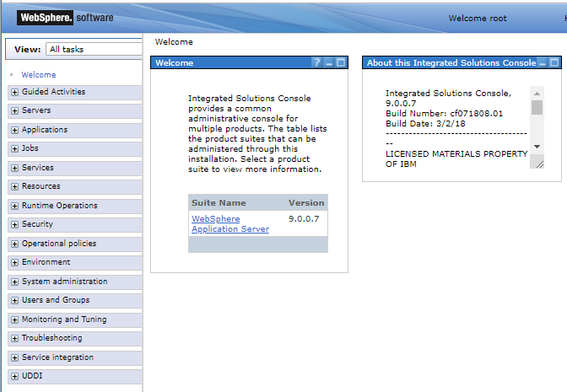
Task: Click the Monitoring and Tuning label
Action: 64,320
